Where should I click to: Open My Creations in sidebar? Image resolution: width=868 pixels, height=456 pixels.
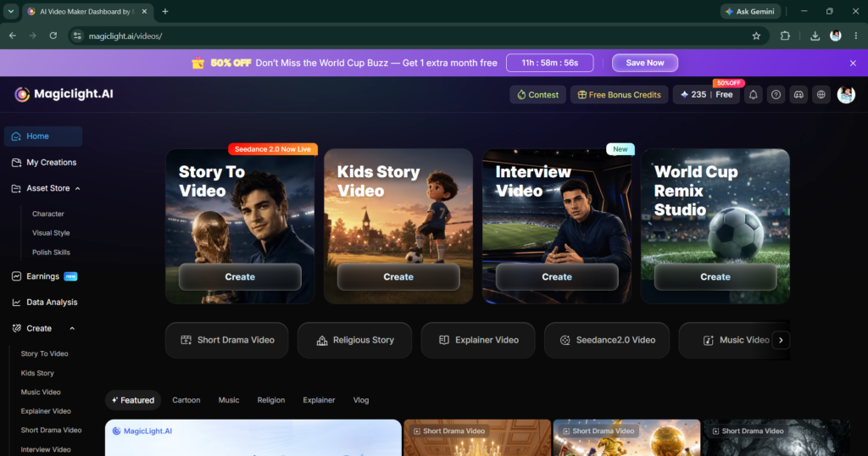click(x=43, y=162)
